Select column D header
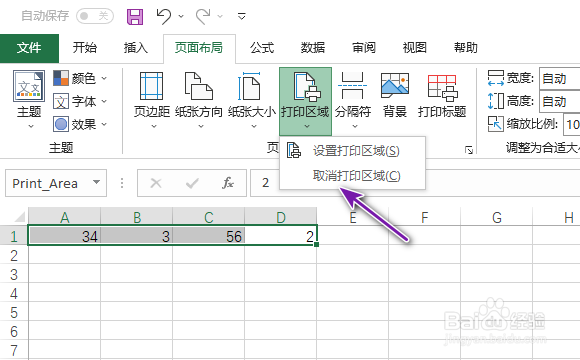 281,217
